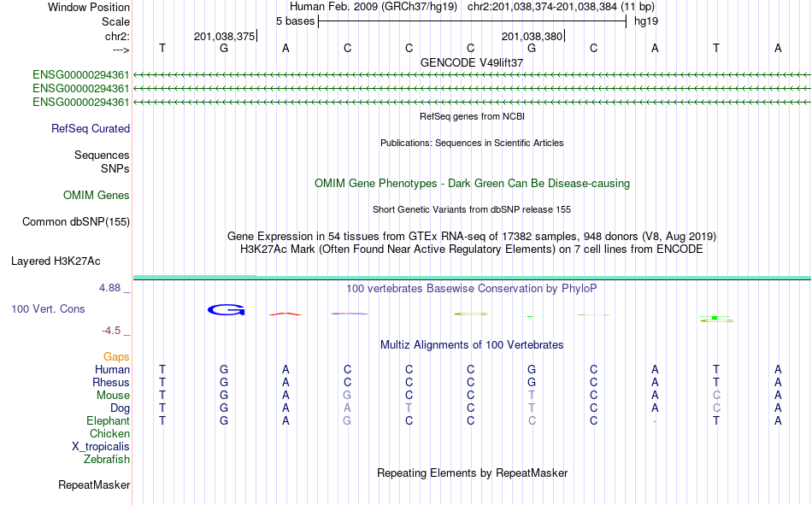
Task: Select the Chicken alignment row label
Action: point(109,433)
